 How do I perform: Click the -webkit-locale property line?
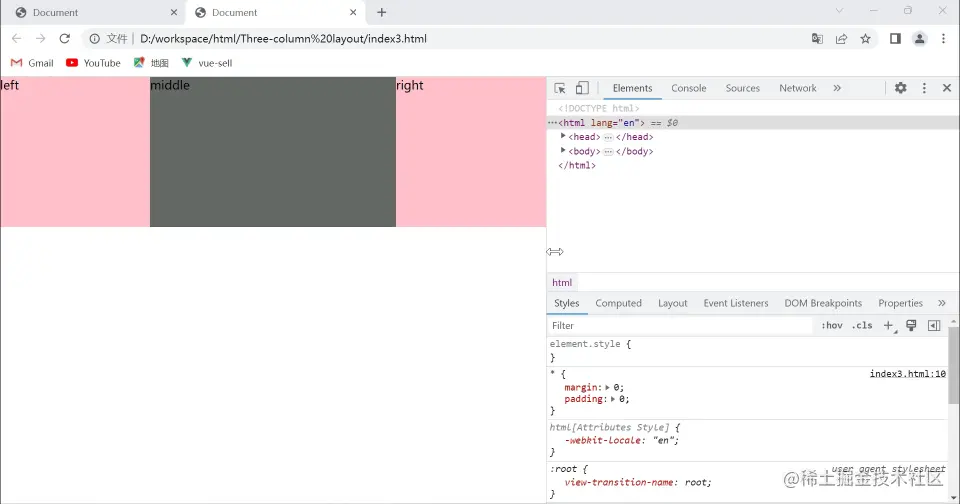(621, 440)
